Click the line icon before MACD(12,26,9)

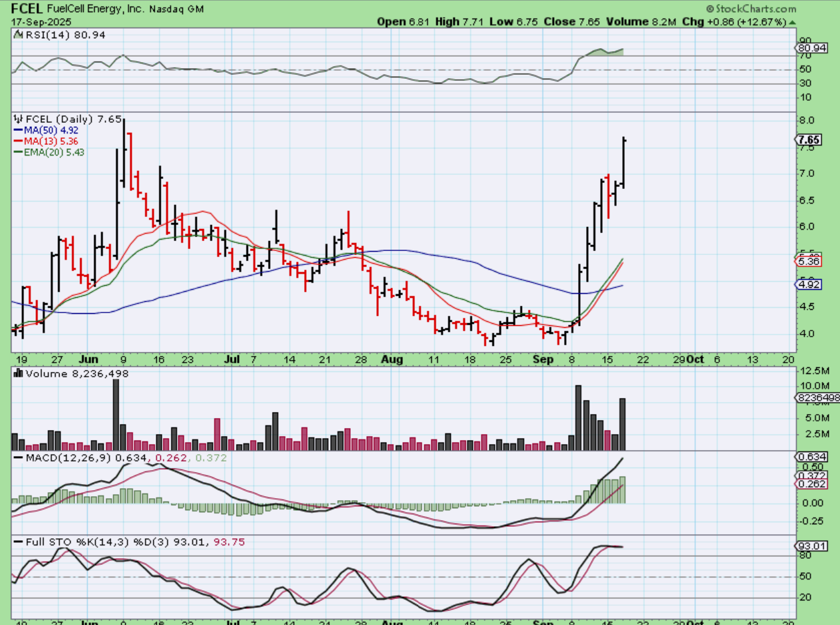(x=17, y=458)
